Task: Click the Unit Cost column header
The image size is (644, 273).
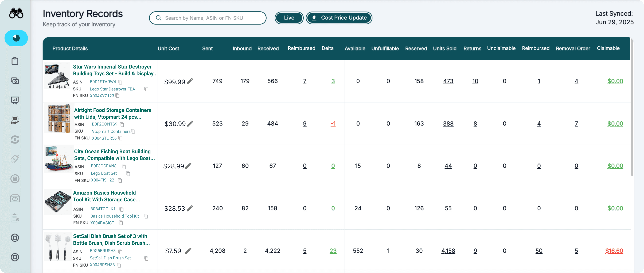Action: [168, 48]
